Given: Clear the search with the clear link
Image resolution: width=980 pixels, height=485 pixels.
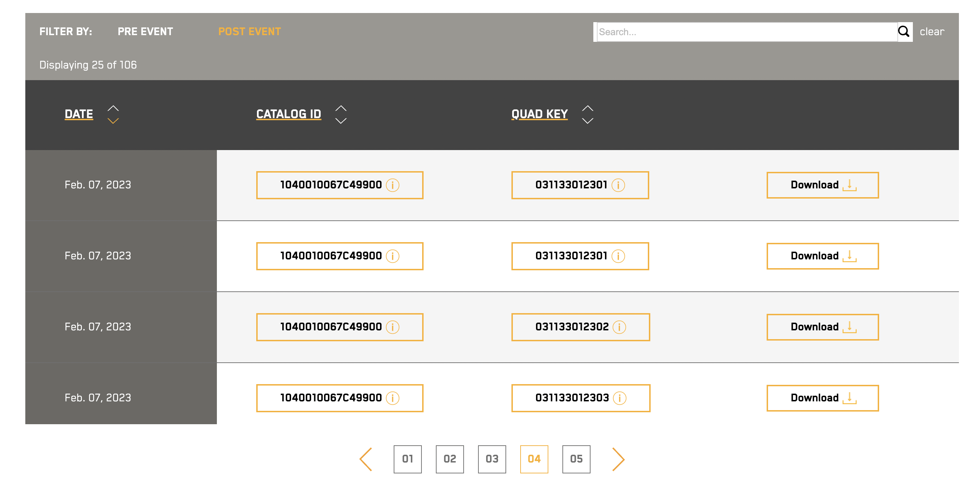Looking at the screenshot, I should point(932,32).
